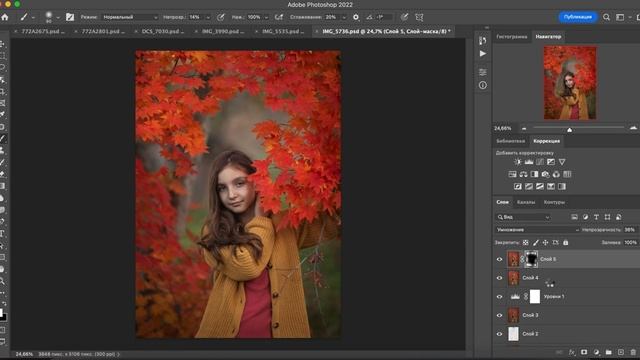This screenshot has height=360, width=640.
Task: Toggle lock all padlock icon
Action: pos(565,242)
